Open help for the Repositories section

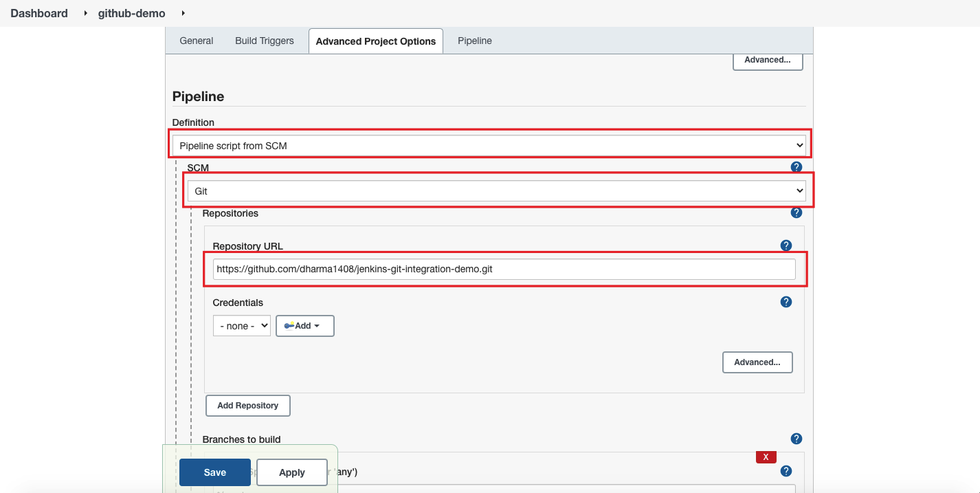pos(797,213)
